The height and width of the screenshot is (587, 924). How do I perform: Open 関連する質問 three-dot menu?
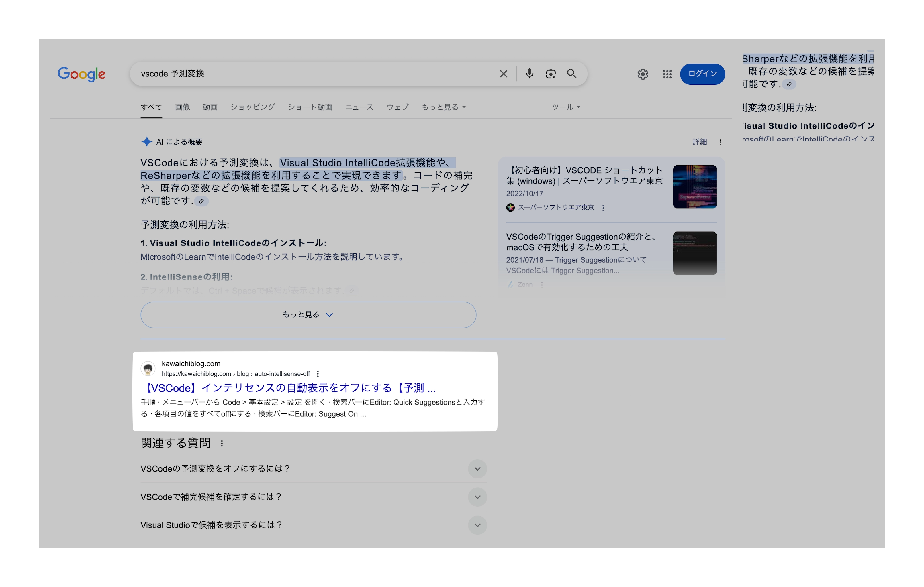[x=222, y=444]
